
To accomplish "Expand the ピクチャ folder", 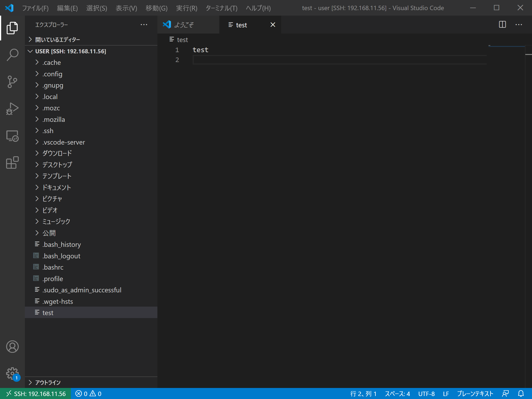I will [91, 199].
